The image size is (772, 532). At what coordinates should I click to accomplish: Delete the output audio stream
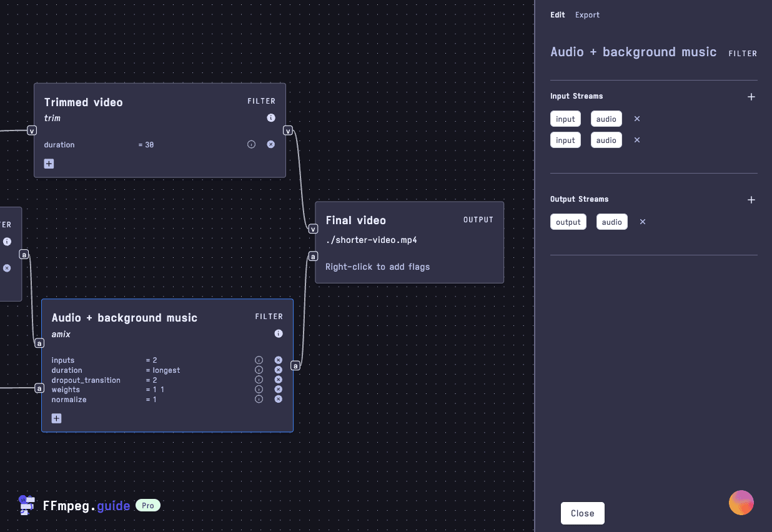[643, 222]
